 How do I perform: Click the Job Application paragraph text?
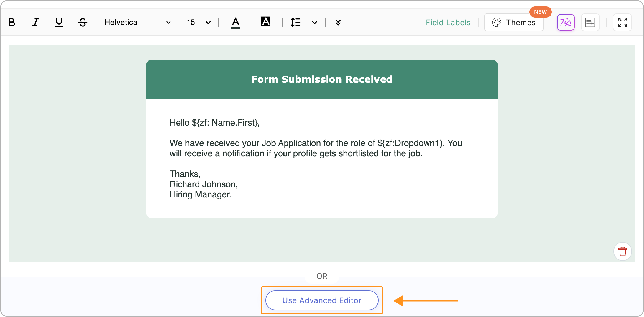(x=316, y=148)
